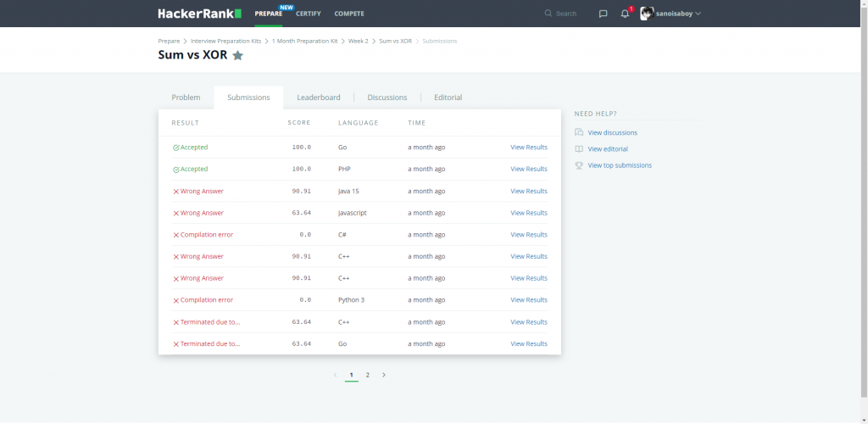Click the search magnifier icon

click(548, 14)
